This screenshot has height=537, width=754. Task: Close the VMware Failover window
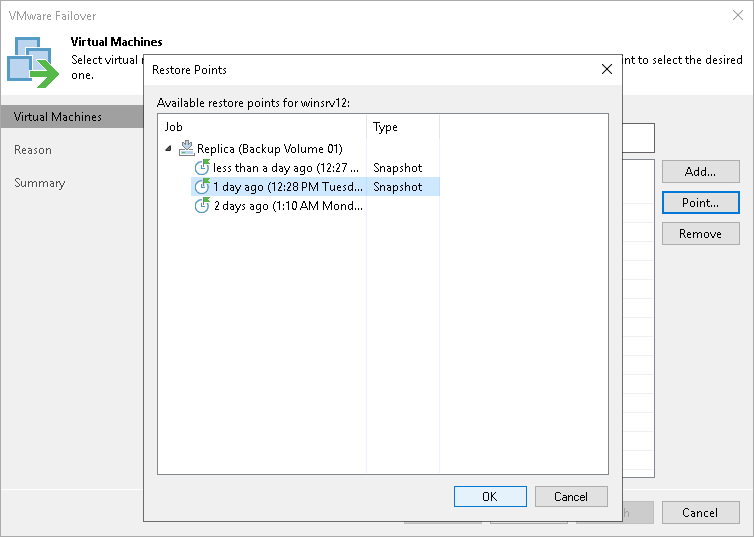pyautogui.click(x=738, y=15)
